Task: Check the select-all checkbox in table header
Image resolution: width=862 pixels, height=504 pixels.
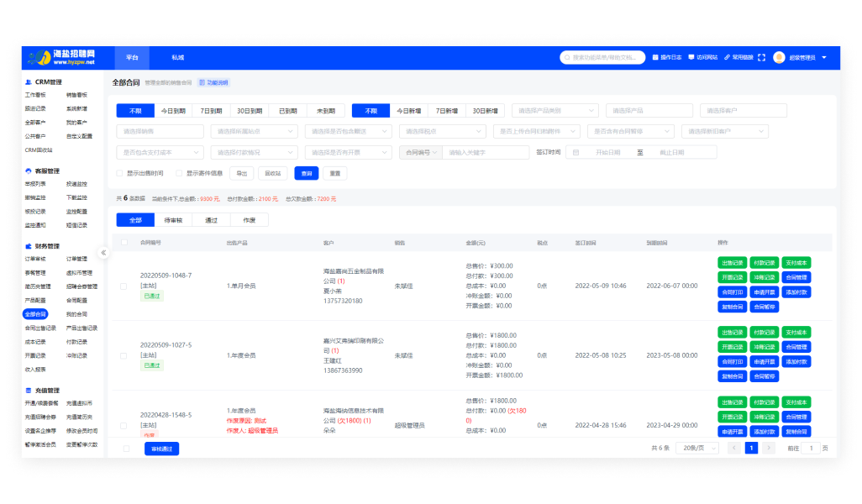Action: click(125, 243)
